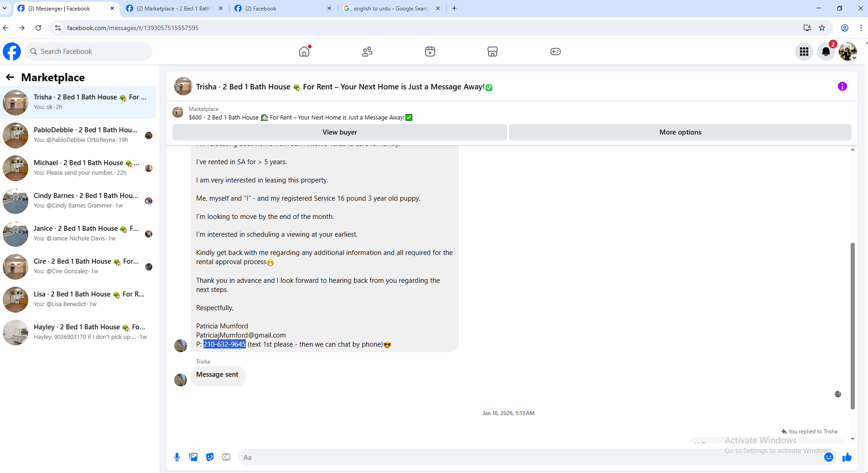The image size is (868, 473).
Task: Open the Chrome profile icon
Action: tap(845, 28)
